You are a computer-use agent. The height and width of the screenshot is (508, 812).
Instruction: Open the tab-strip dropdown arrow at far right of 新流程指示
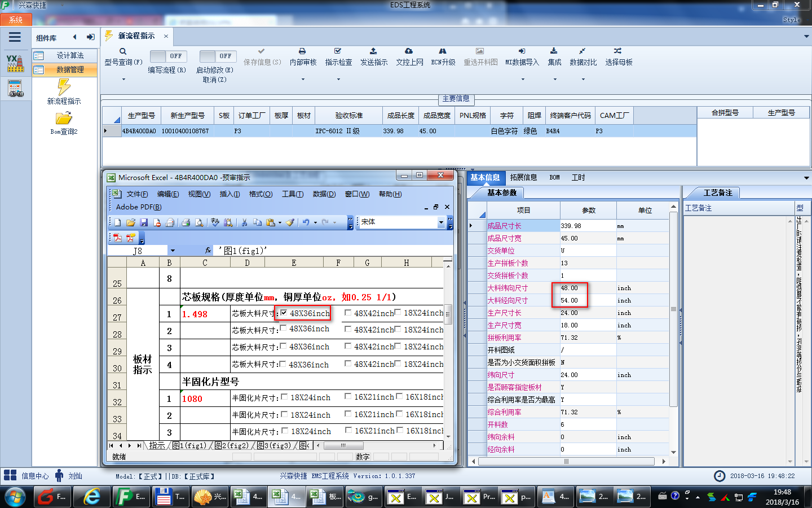(x=806, y=36)
